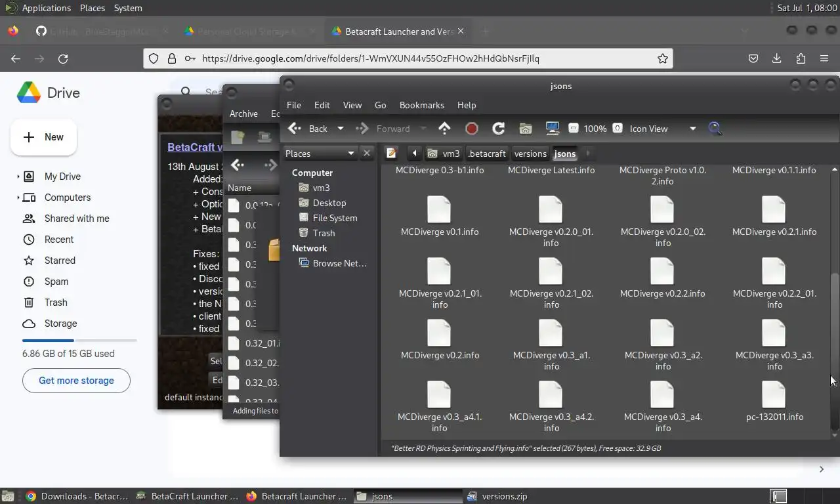Select file MCDiverge v0.2.0_01.info
Screen dimensions: 840x504
pyautogui.click(x=551, y=222)
